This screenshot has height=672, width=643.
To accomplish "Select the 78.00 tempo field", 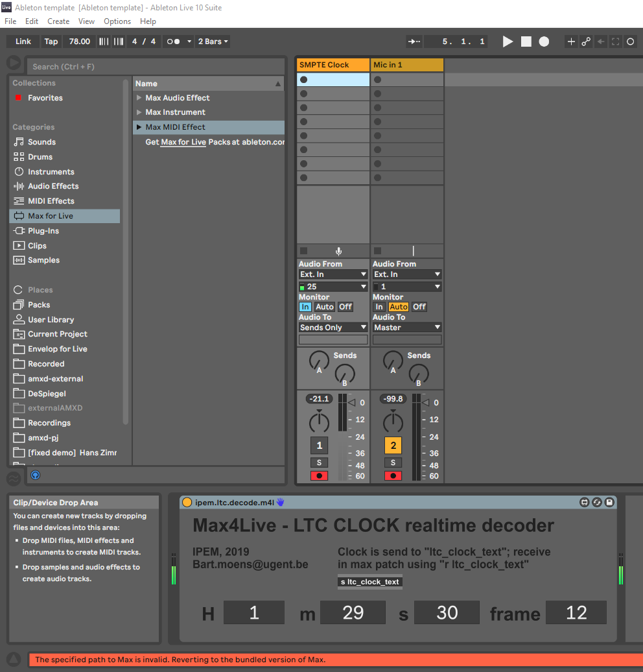I will [x=80, y=42].
